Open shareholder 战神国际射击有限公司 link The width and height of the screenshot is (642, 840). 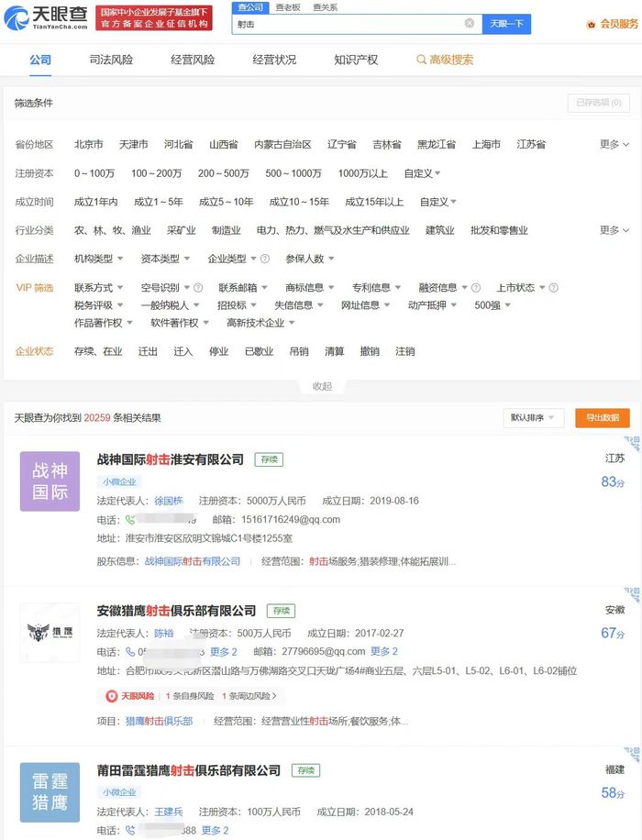(x=193, y=561)
